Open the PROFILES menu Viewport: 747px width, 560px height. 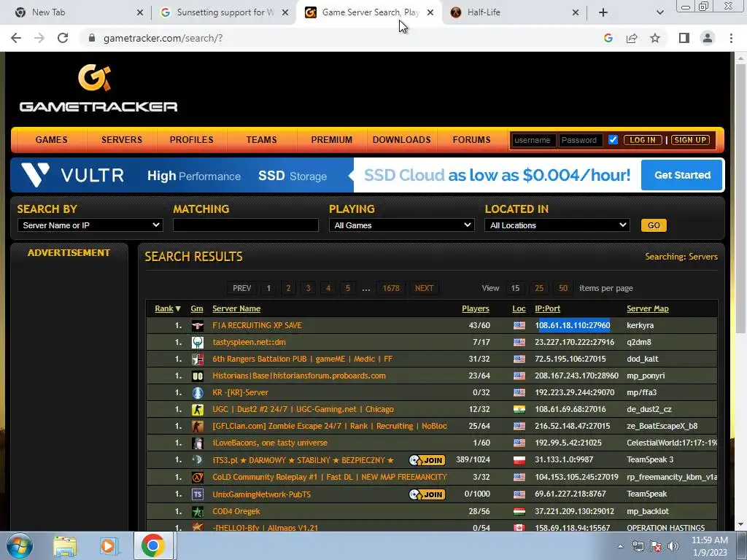(192, 140)
